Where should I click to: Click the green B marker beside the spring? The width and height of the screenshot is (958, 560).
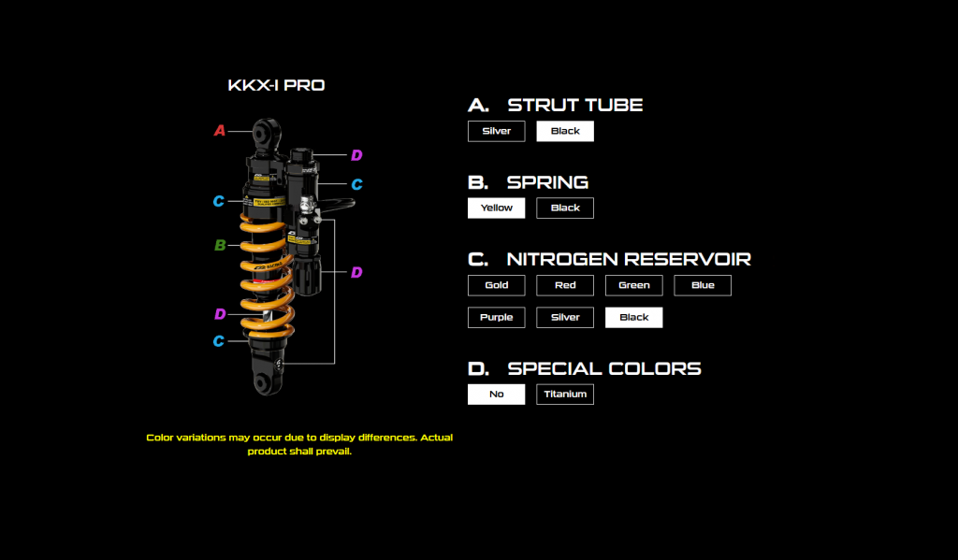click(220, 246)
